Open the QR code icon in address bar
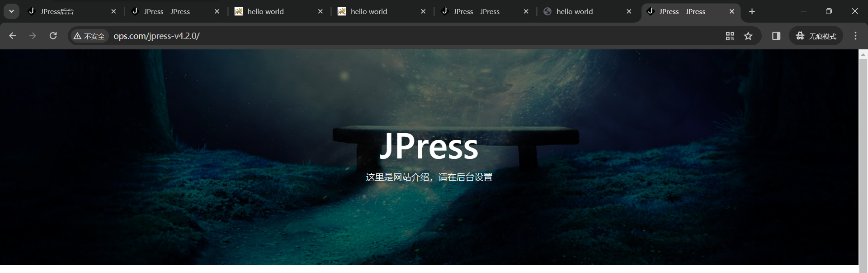Screen dimensions: 868x273 click(730, 36)
